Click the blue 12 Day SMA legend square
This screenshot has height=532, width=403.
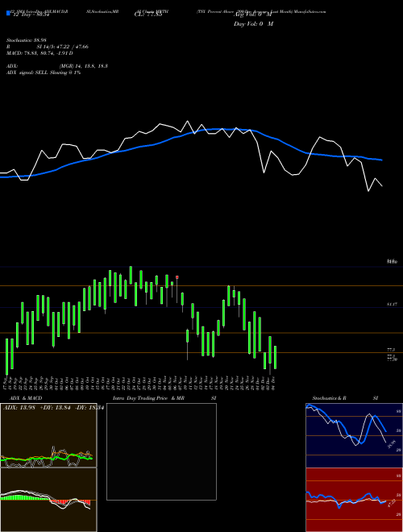8,13
